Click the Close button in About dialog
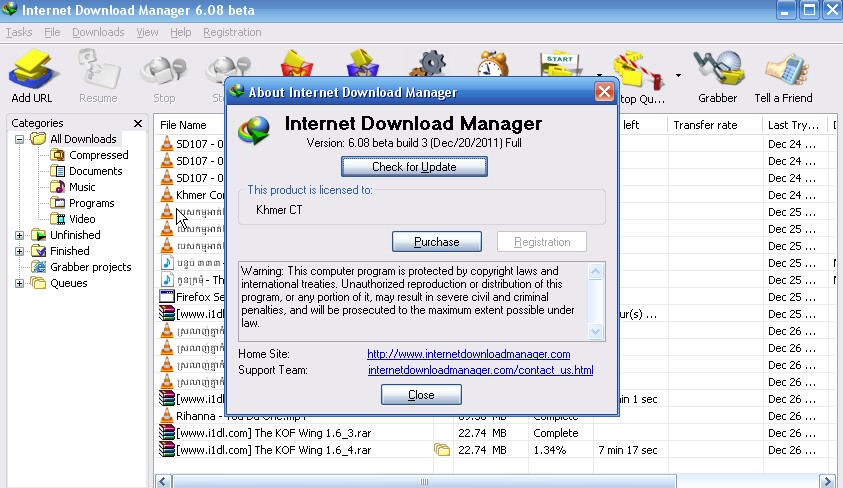Image resolution: width=843 pixels, height=488 pixels. 421,395
